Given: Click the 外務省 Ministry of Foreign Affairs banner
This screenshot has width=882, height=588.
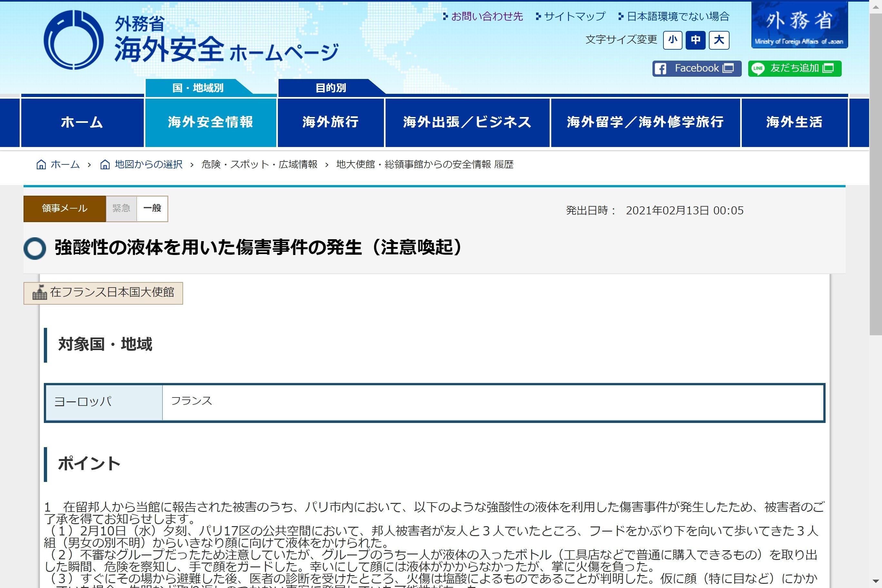Looking at the screenshot, I should (x=799, y=25).
